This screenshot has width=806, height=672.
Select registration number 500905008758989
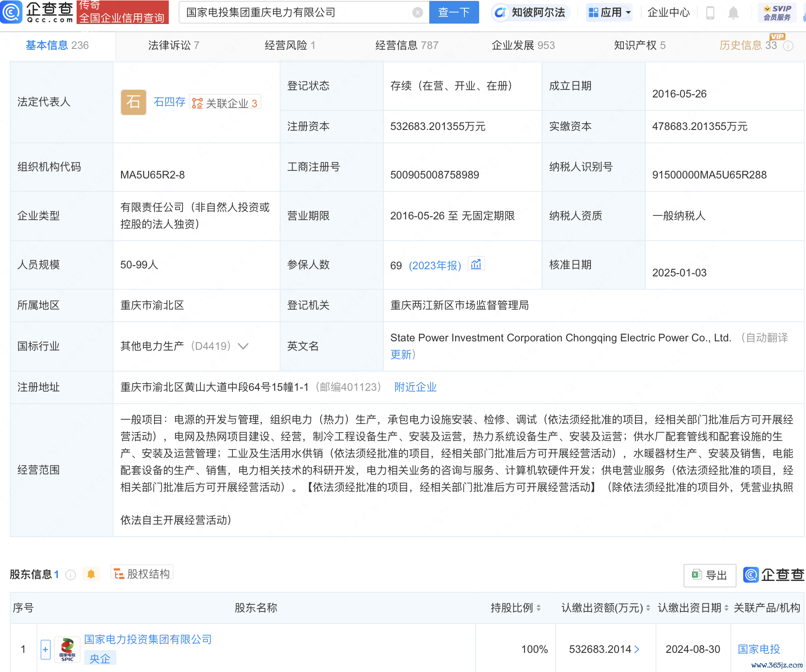tap(435, 175)
